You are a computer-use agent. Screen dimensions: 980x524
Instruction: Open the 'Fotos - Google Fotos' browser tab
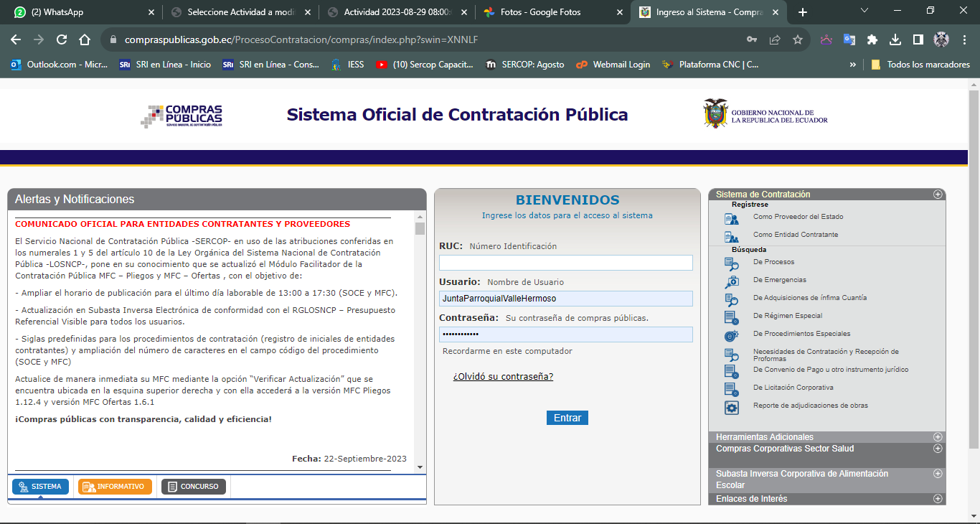pos(540,12)
